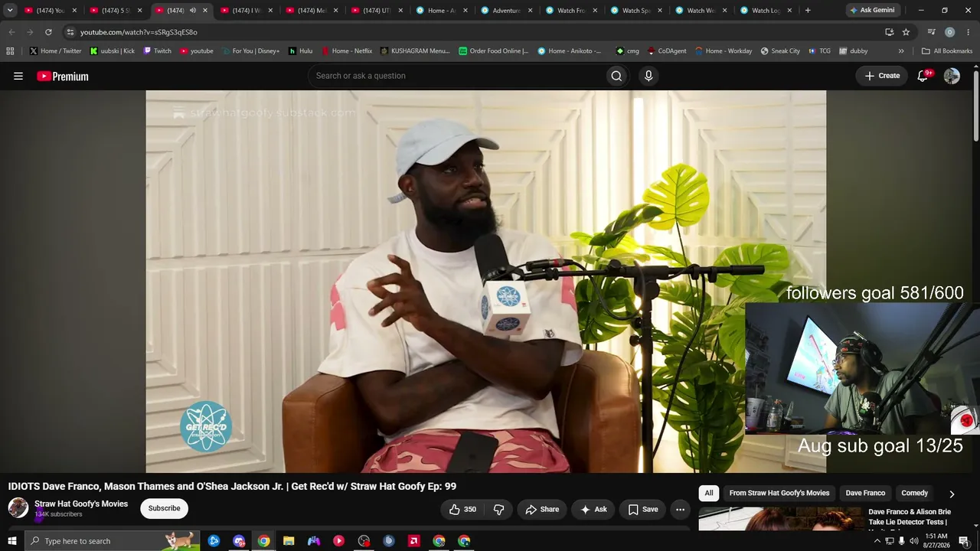Go to YouTube Premium home logo

[x=63, y=76]
